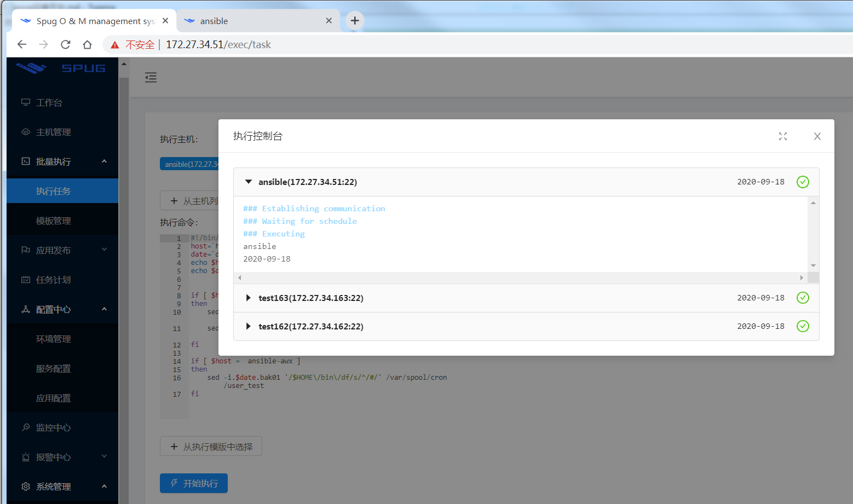Reload the current page

(66, 44)
